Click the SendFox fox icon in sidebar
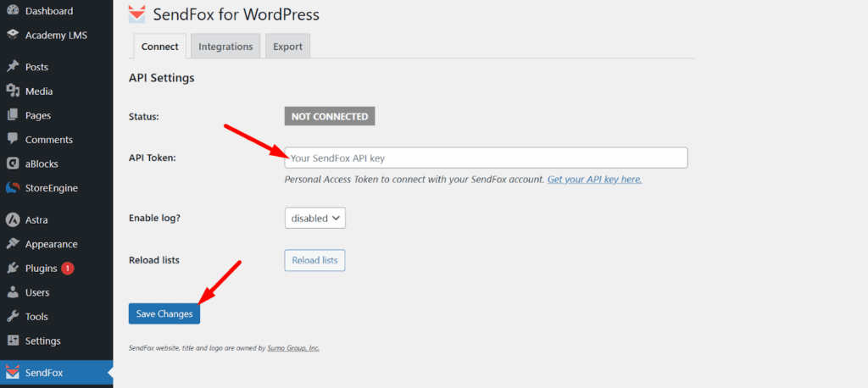Screen dimensions: 868x388 (13, 373)
